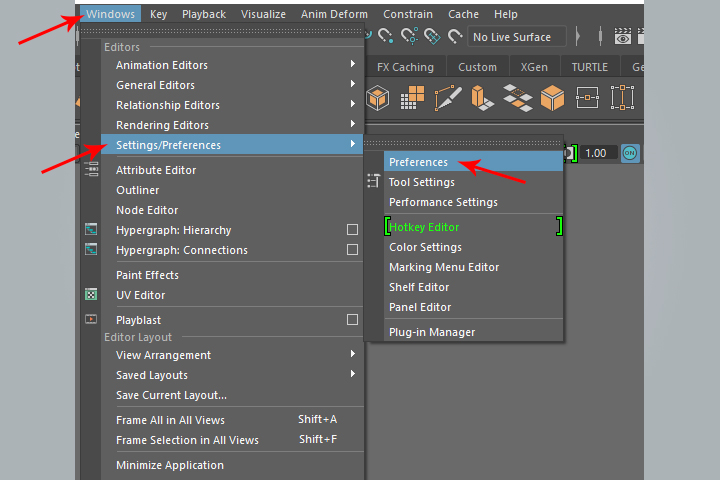Click the UV Editor checker icon
The width and height of the screenshot is (720, 480).
pyautogui.click(x=92, y=295)
